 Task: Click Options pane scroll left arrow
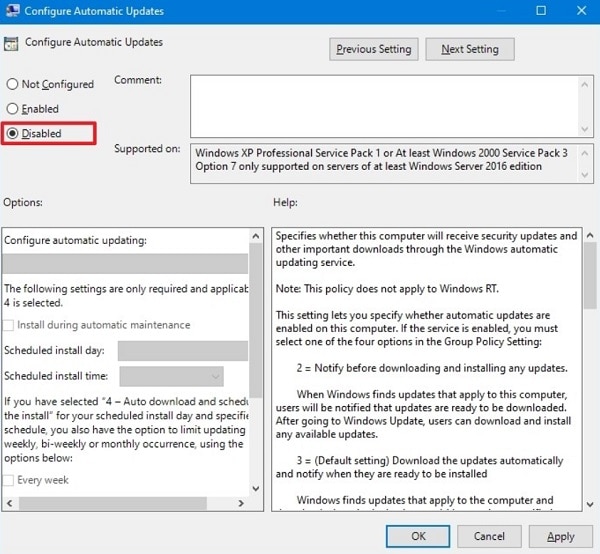[10, 503]
